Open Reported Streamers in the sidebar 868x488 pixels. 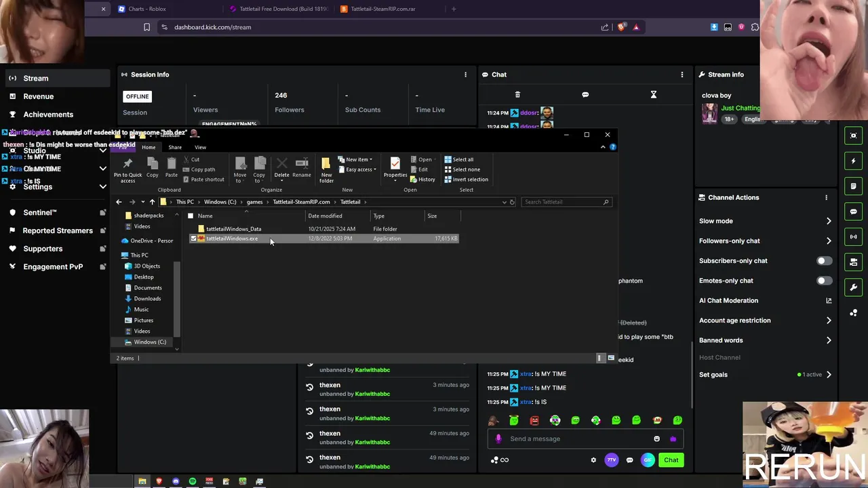tap(58, 230)
